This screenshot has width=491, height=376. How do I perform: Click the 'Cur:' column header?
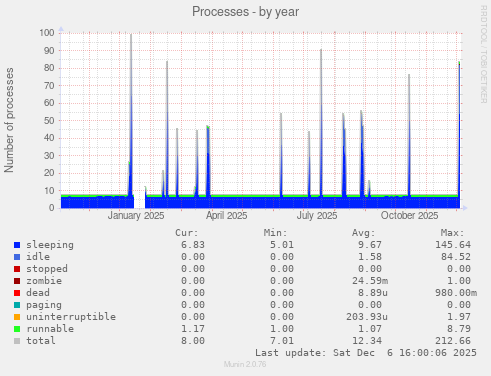(x=187, y=233)
